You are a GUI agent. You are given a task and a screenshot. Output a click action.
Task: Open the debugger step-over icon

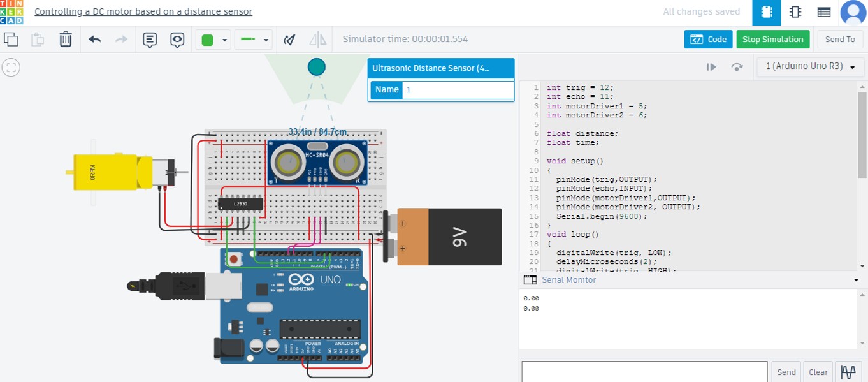737,67
